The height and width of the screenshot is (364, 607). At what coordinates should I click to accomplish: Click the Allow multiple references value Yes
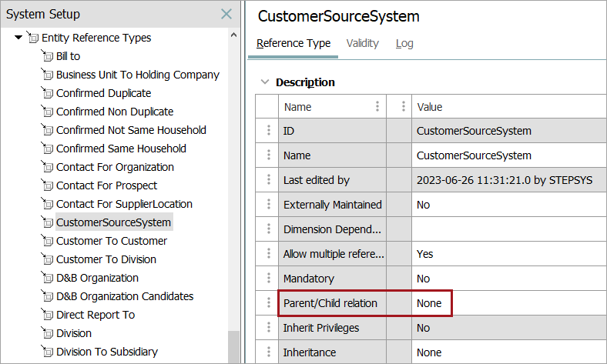tap(424, 254)
